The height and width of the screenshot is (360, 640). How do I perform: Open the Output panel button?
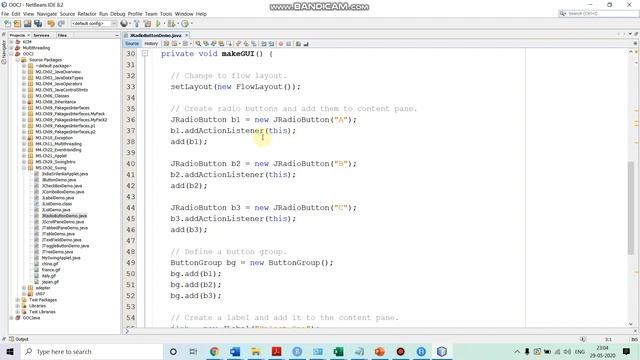[x=19, y=339]
